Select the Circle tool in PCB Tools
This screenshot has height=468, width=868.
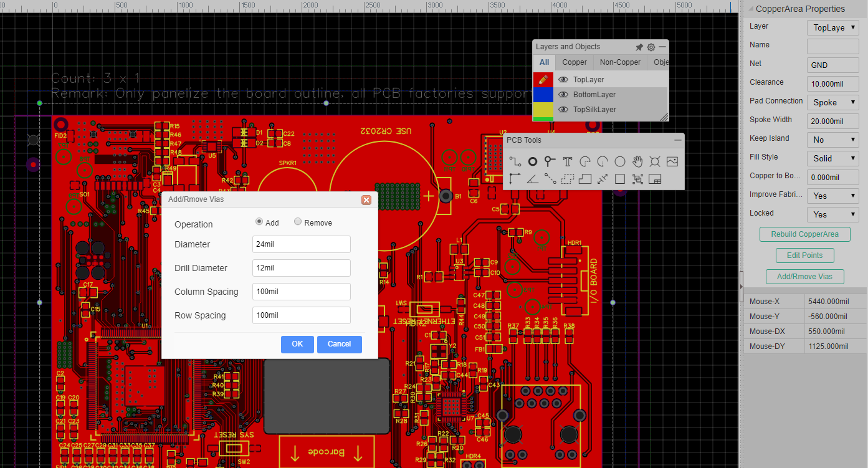[620, 161]
